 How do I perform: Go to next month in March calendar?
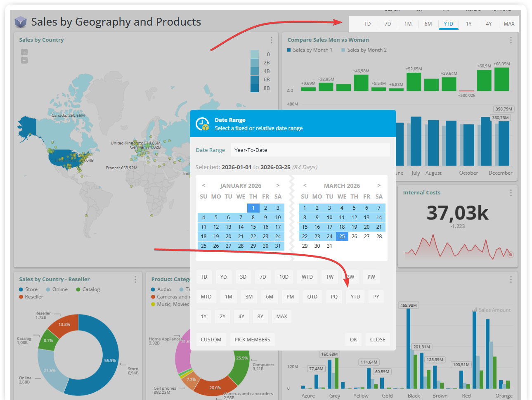click(379, 186)
